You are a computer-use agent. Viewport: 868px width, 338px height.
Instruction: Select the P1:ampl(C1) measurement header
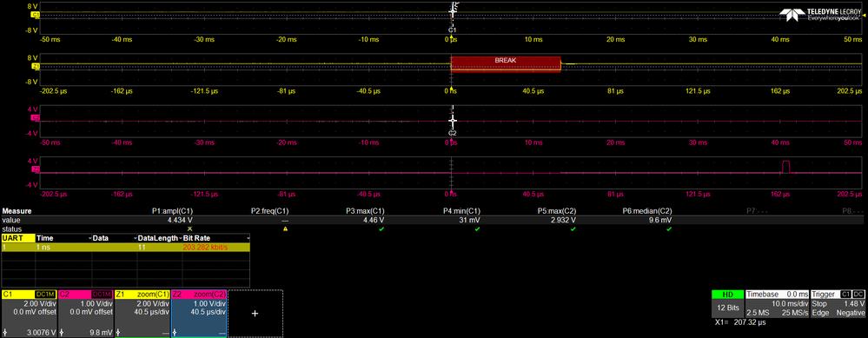coord(172,211)
